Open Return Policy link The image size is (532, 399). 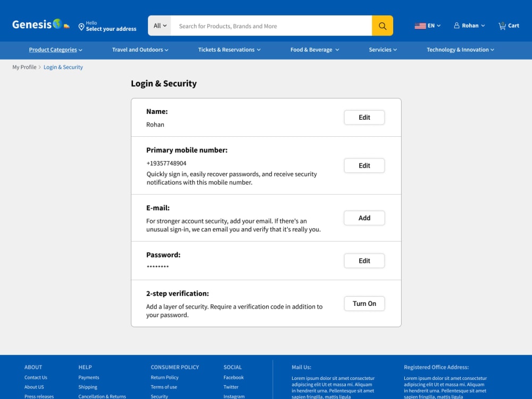164,377
